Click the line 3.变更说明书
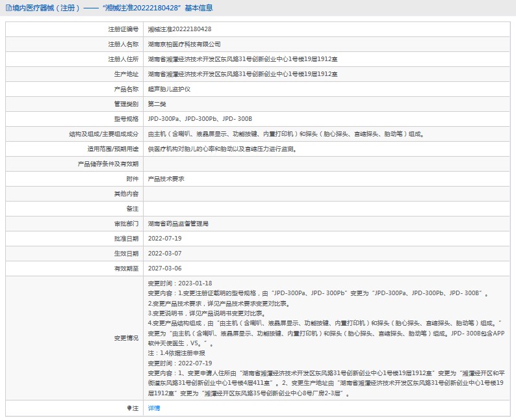 point(207,313)
